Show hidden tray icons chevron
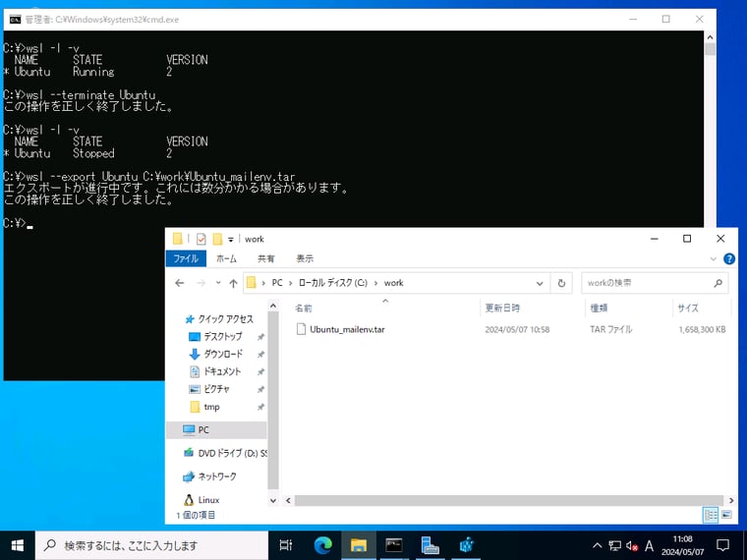Image resolution: width=747 pixels, height=560 pixels. [x=597, y=545]
